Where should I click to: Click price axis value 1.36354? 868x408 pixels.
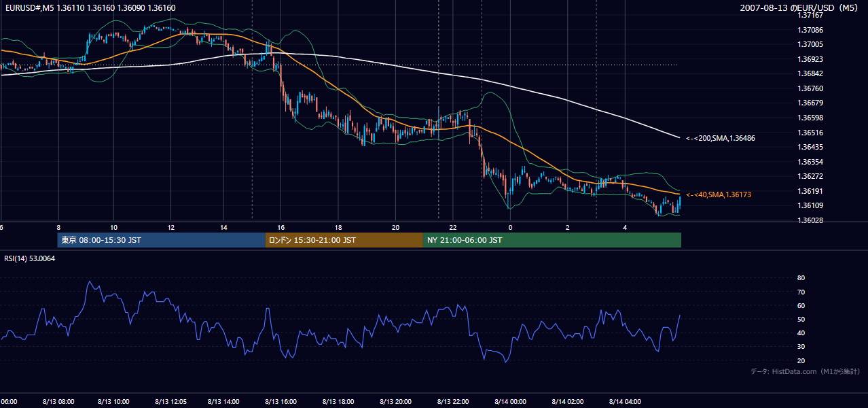[811, 162]
